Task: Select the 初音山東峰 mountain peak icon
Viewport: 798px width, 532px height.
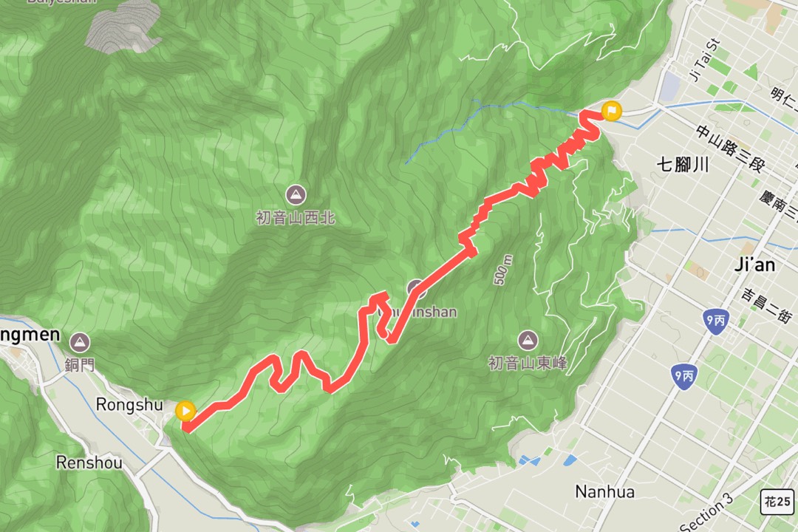Action: (x=528, y=340)
